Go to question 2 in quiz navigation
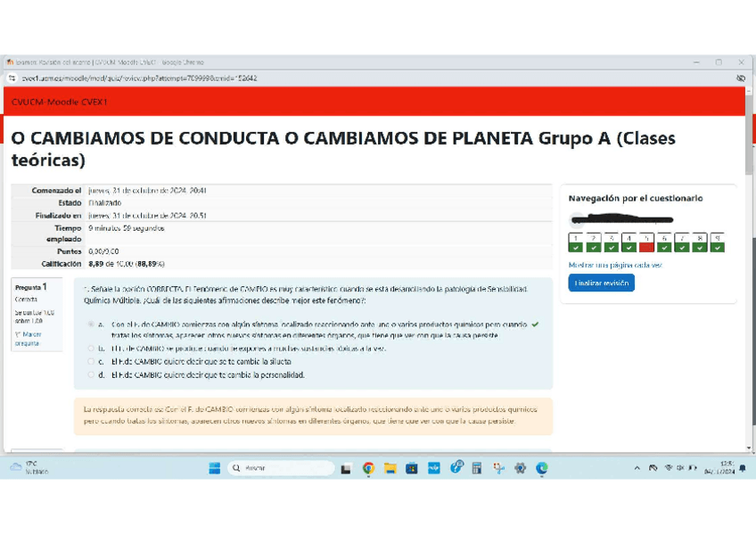 point(594,242)
